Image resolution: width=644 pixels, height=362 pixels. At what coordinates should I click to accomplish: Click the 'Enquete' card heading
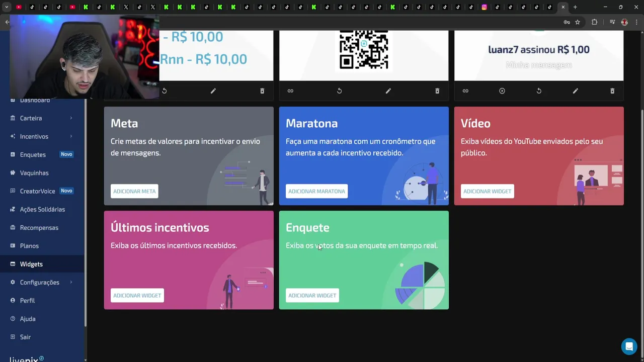pyautogui.click(x=307, y=227)
